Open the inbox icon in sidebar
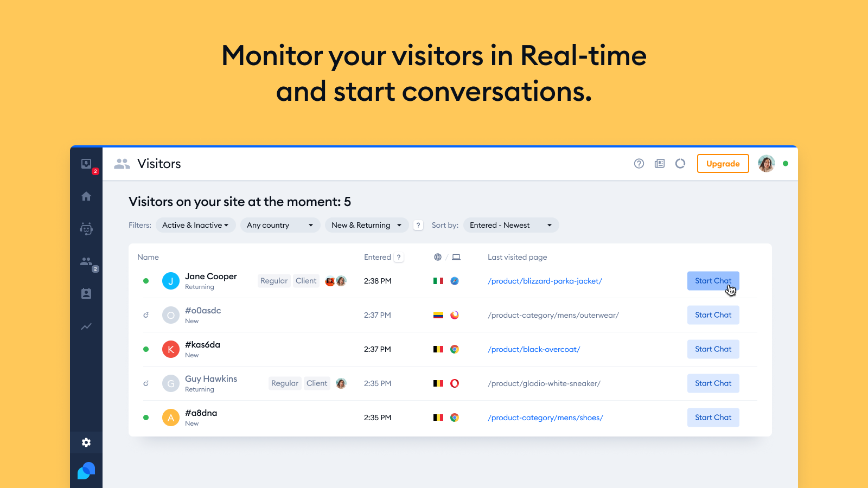 pyautogui.click(x=86, y=164)
